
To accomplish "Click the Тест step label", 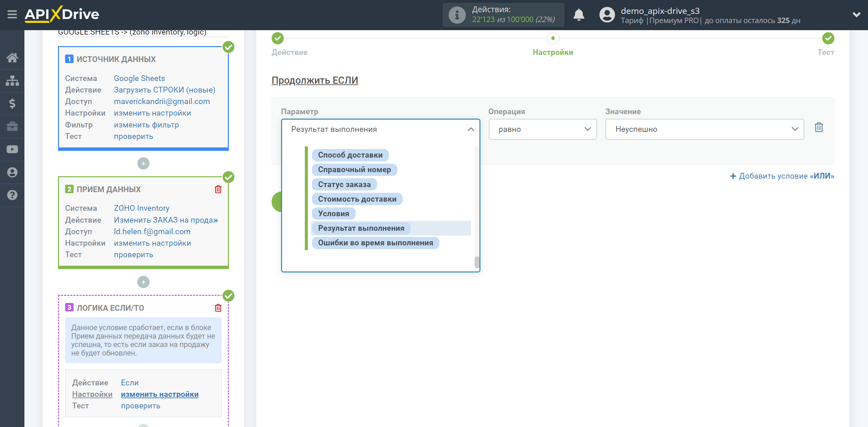I will (x=826, y=52).
